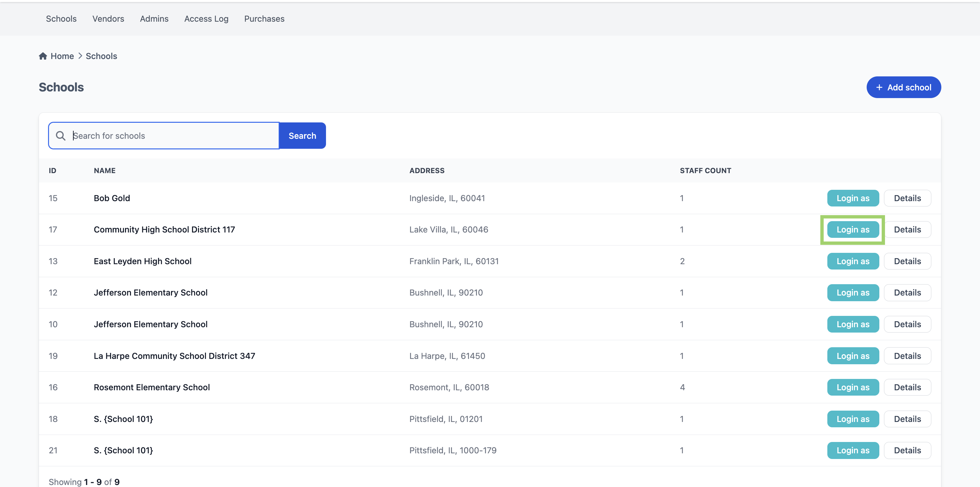Open the Schools navigation tab
The width and height of the screenshot is (980, 487).
(x=61, y=19)
